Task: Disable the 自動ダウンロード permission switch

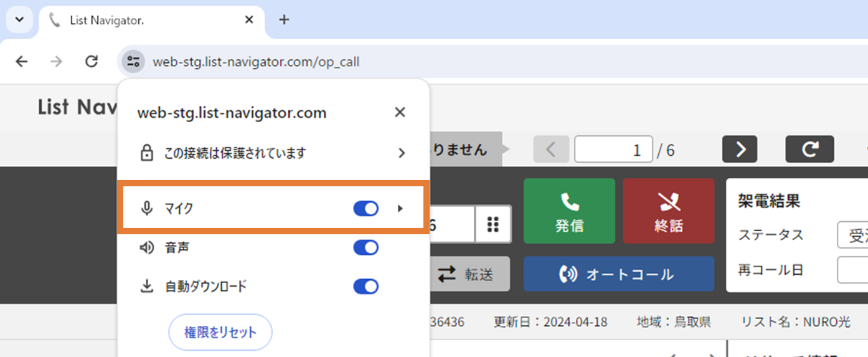Action: 366,287
